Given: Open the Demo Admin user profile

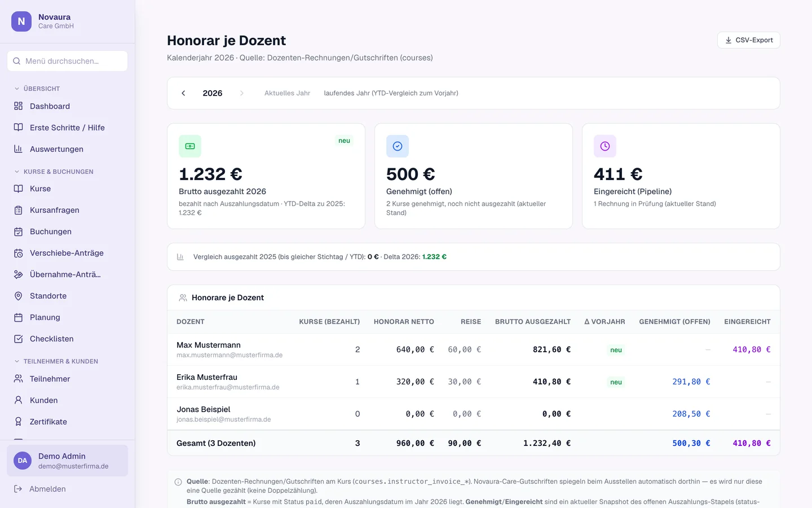Looking at the screenshot, I should (68, 461).
